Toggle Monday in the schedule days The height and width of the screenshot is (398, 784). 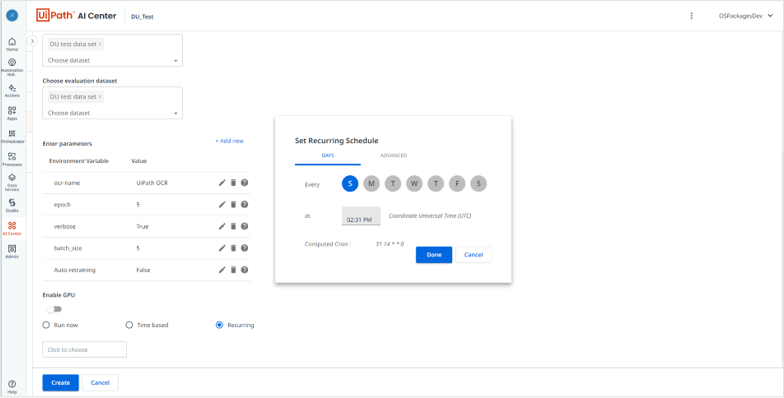coord(372,184)
